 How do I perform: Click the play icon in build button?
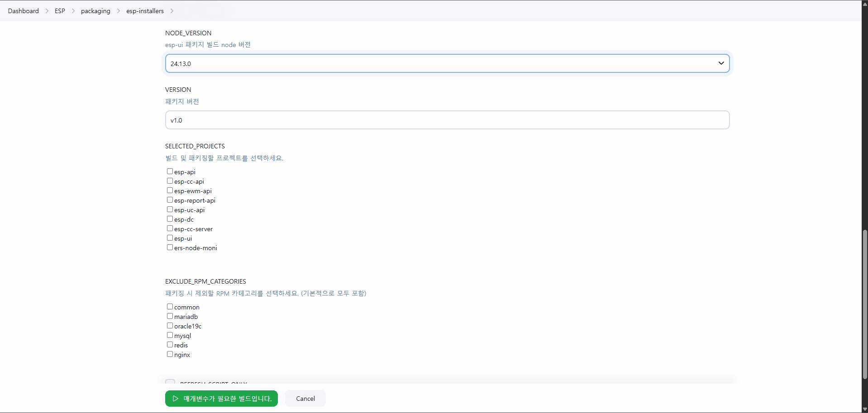(176, 399)
